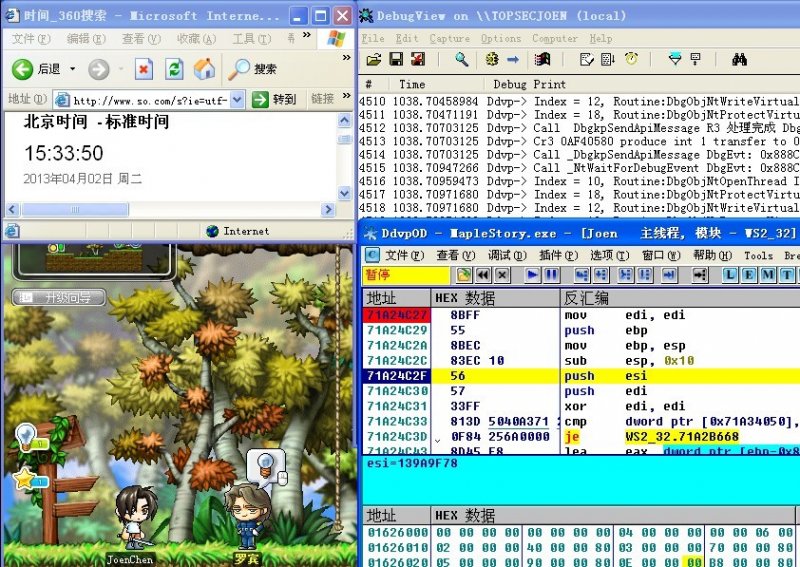Screen dimensions: 800x567
Task: Select disassembly row at address 71A24C29
Action: pos(582,330)
